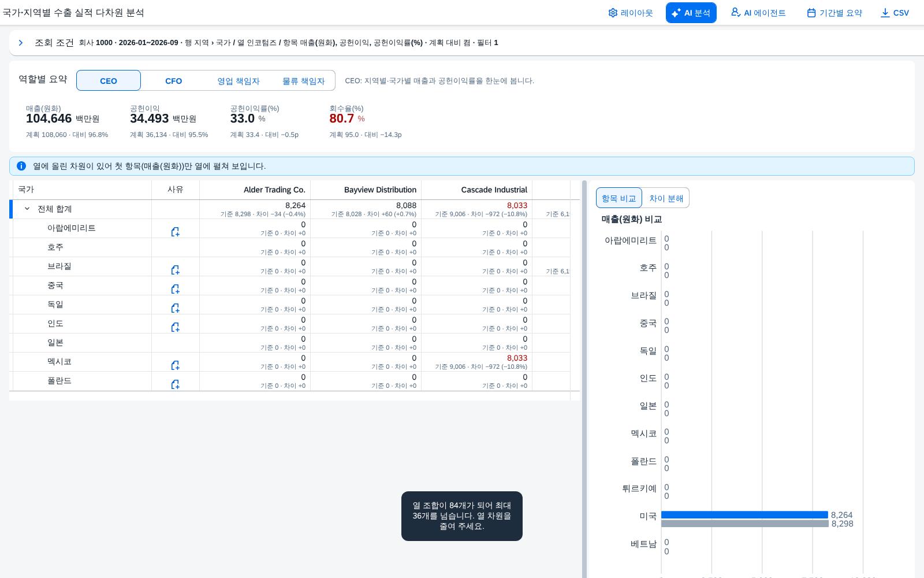Switch the chart to 차이 분해
This screenshot has width=924, height=578.
tap(666, 198)
